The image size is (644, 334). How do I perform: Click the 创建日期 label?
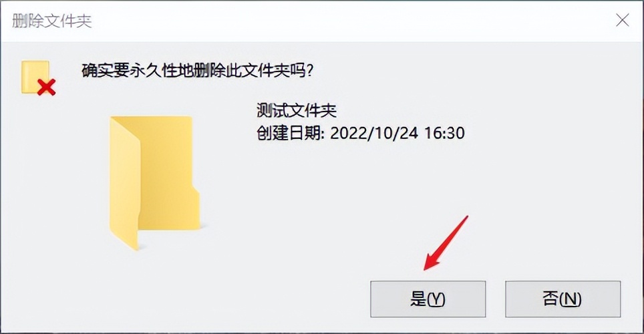click(289, 133)
